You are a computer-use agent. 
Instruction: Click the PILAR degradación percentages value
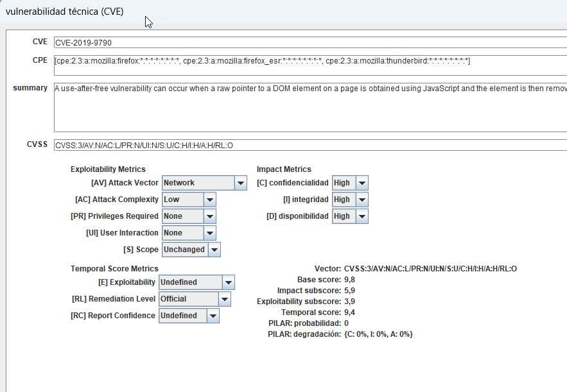[378, 334]
